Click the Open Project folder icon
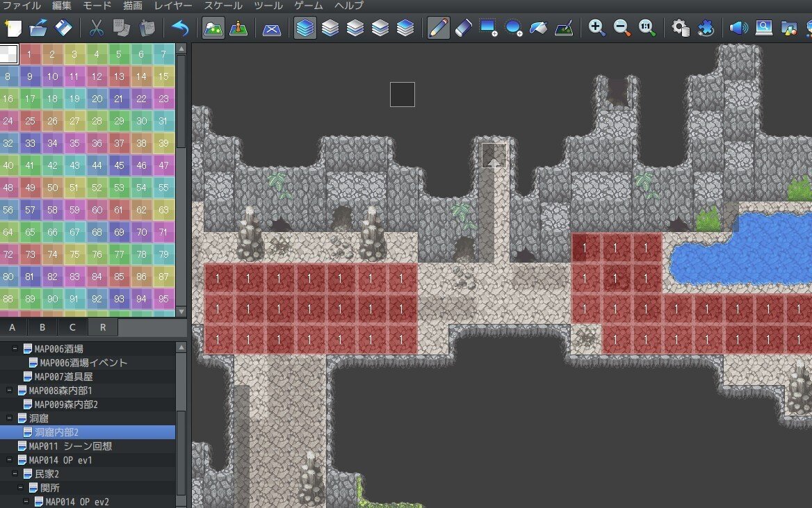This screenshot has height=508, width=812. [x=38, y=27]
